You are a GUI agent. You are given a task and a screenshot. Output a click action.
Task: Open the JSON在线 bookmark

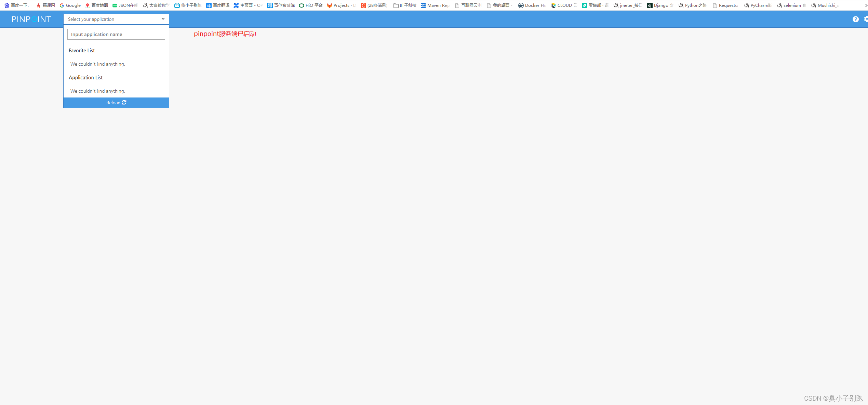(125, 5)
